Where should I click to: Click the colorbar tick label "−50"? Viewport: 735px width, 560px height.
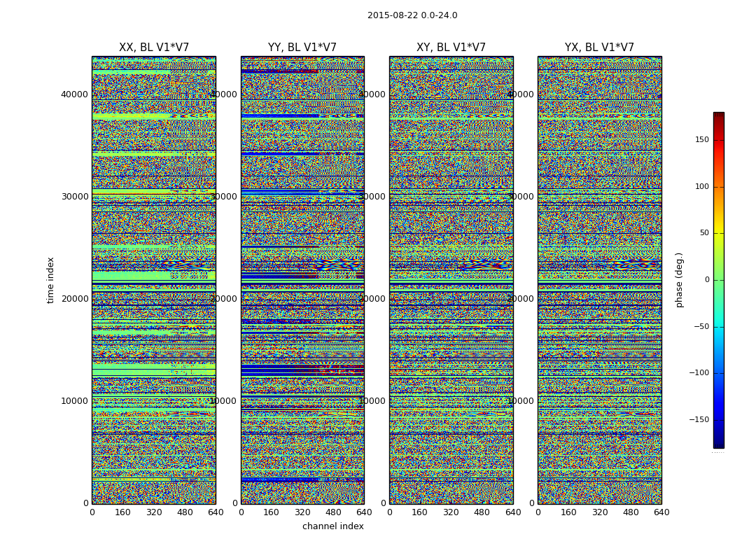701,326
